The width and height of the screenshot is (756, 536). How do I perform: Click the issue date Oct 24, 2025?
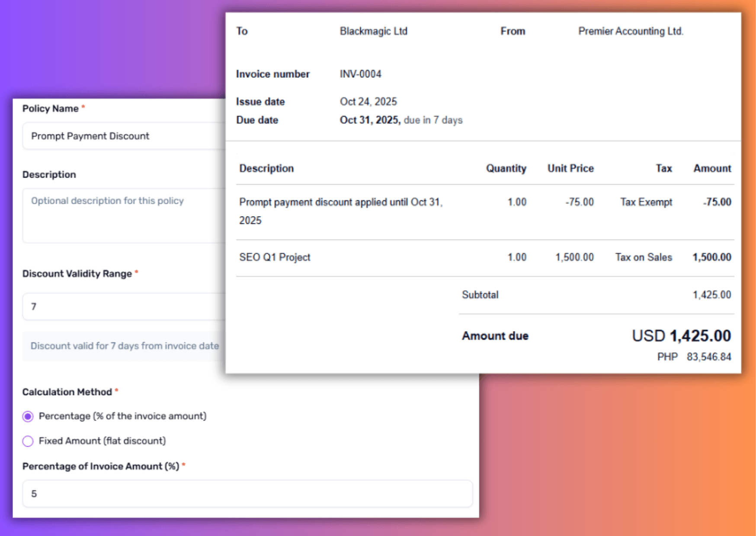pos(368,102)
